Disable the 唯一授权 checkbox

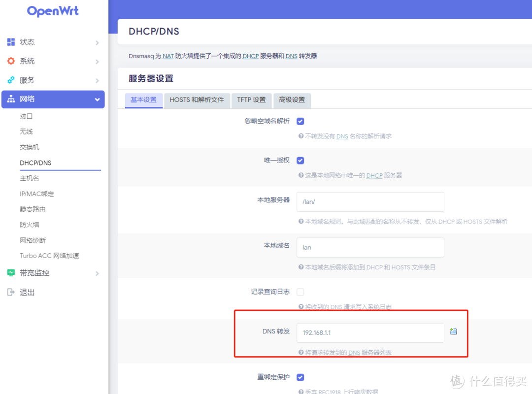point(300,160)
